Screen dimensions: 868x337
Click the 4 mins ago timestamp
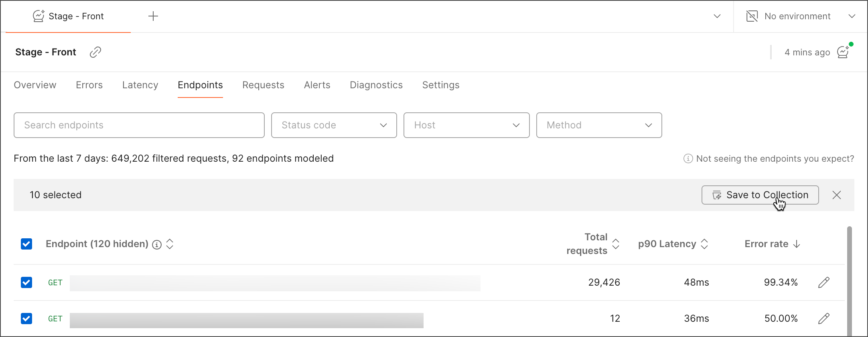click(807, 52)
